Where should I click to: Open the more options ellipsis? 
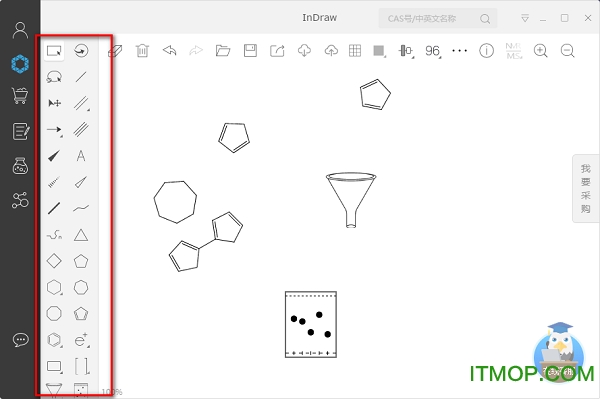click(x=459, y=50)
